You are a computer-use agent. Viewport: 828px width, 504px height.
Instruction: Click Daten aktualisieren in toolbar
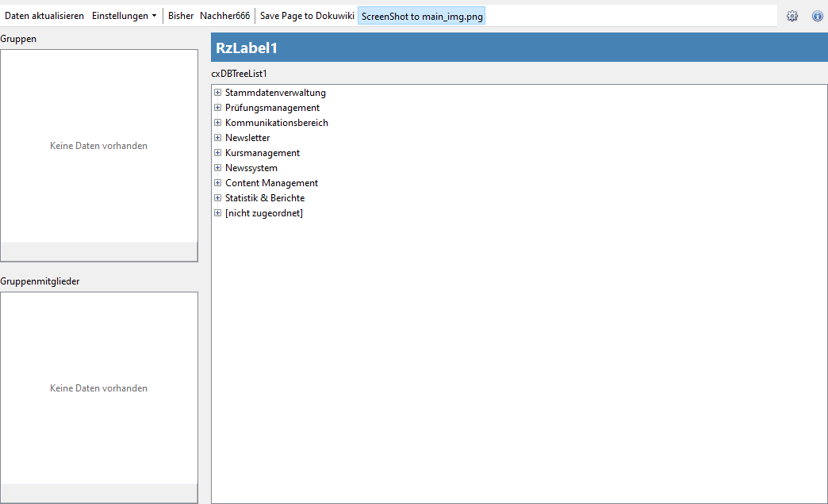pos(44,16)
